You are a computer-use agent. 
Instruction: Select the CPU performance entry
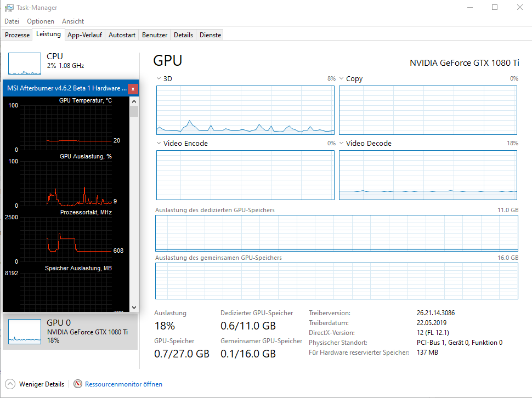point(71,64)
